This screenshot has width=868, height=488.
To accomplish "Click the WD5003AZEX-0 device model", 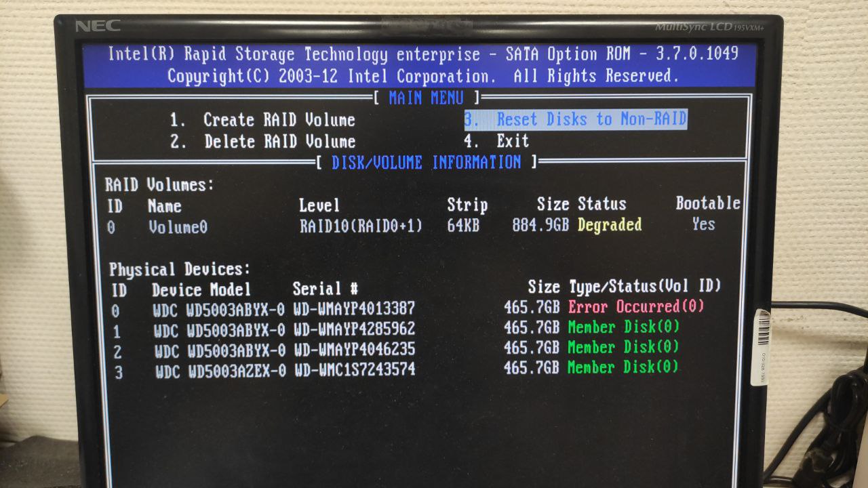I will click(x=220, y=371).
